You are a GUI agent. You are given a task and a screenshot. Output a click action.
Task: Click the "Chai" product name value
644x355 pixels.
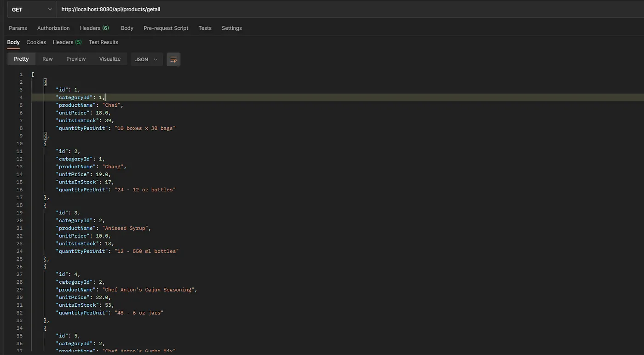[x=111, y=105]
